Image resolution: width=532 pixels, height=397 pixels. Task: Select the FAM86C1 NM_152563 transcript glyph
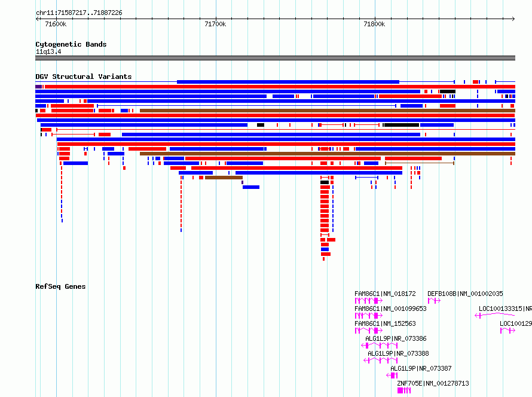pyautogui.click(x=368, y=331)
